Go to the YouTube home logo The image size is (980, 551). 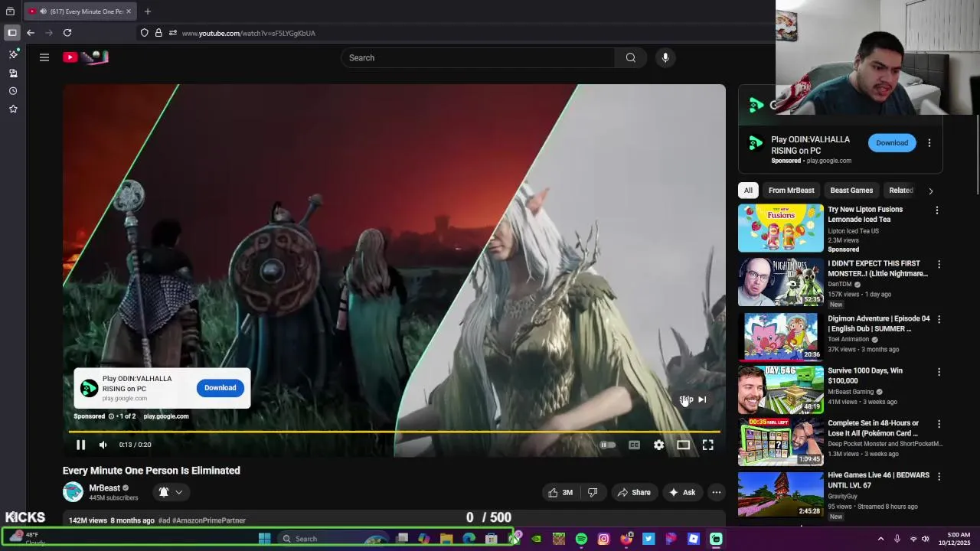[86, 57]
